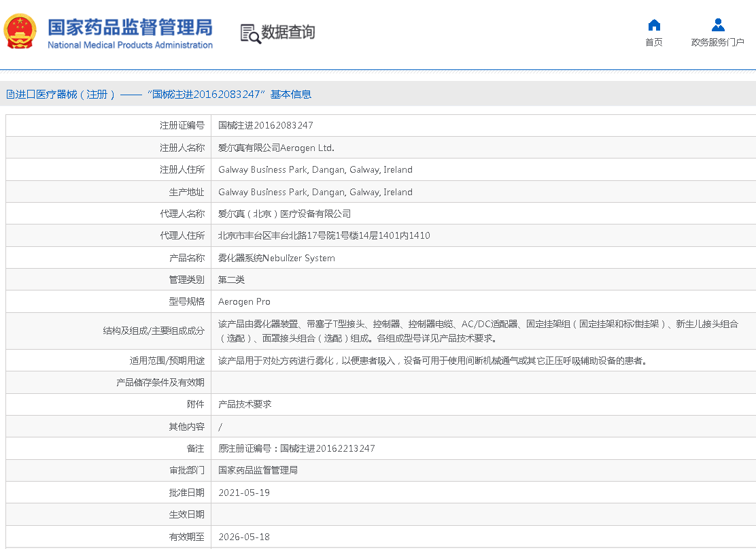Click the national emblem logo
The height and width of the screenshot is (549, 756).
coord(20,31)
